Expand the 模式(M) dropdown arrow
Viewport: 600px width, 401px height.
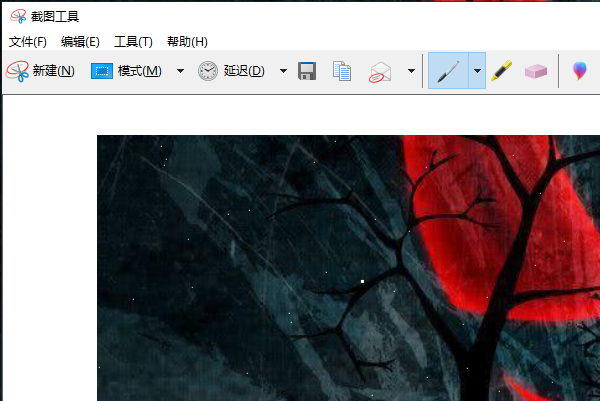(x=180, y=71)
